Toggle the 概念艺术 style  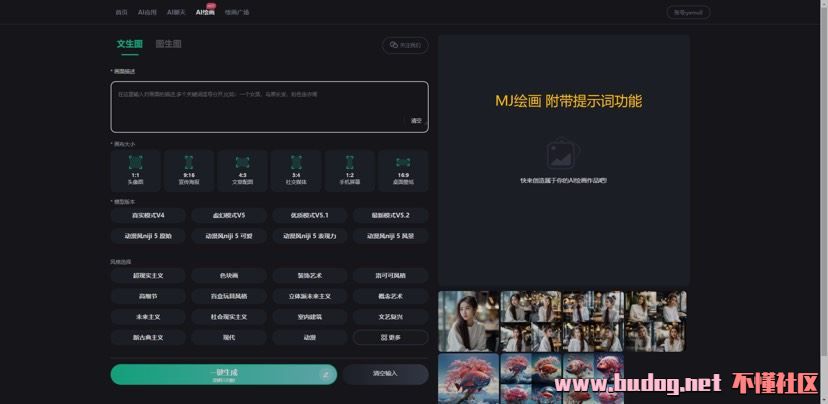tap(390, 296)
